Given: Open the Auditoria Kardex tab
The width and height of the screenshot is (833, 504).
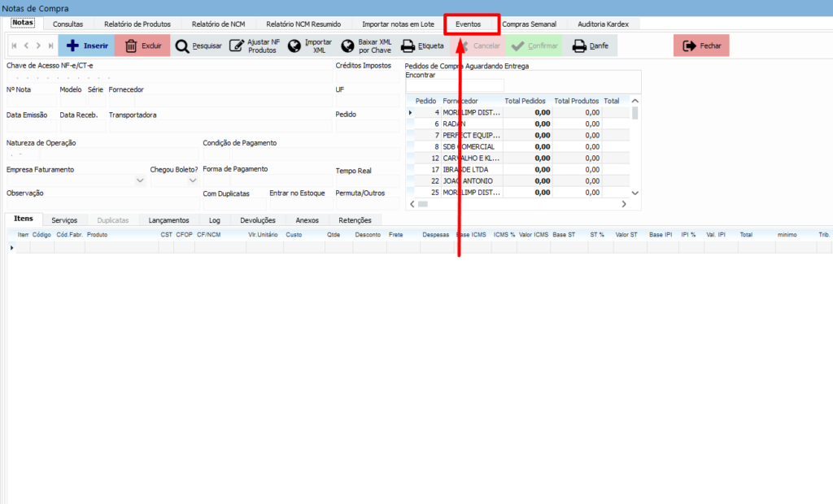Looking at the screenshot, I should 603,24.
